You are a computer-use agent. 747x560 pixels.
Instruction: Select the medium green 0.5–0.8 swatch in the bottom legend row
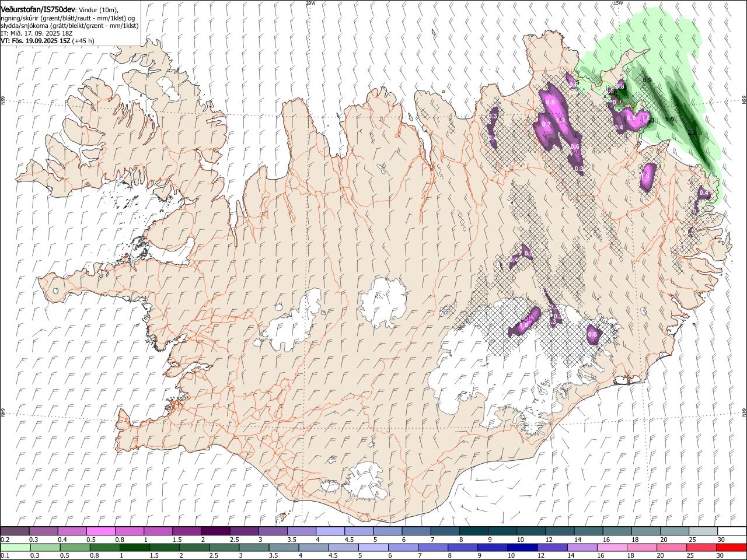tap(75, 548)
